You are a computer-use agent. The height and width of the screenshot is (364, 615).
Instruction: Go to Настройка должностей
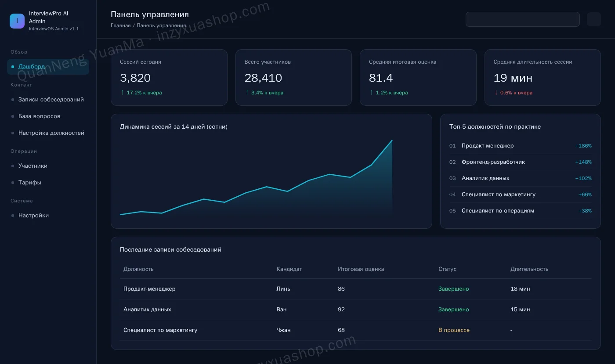(48, 133)
